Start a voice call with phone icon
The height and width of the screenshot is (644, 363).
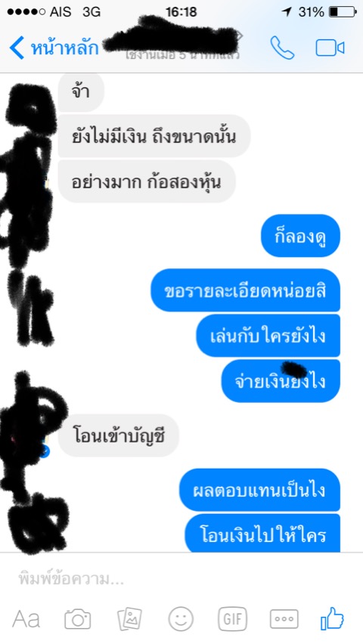[x=282, y=48]
